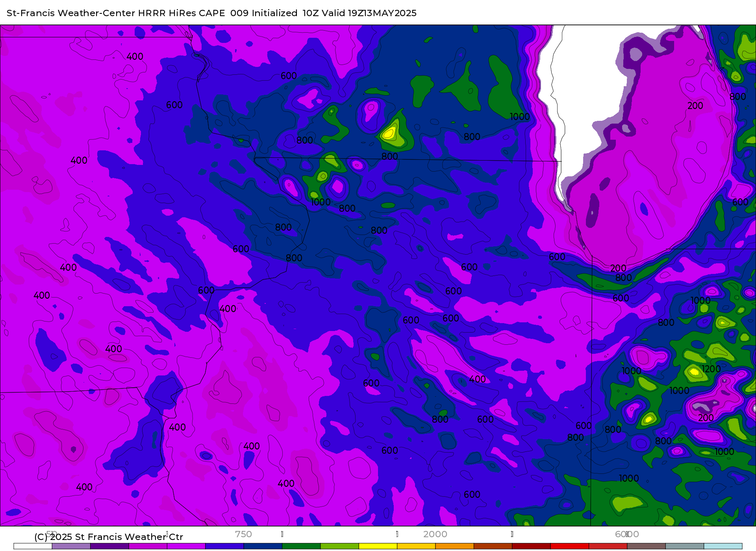Viewport: 756px width, 551px height.
Task: Click the "2000" color bar label
Action: tap(435, 534)
